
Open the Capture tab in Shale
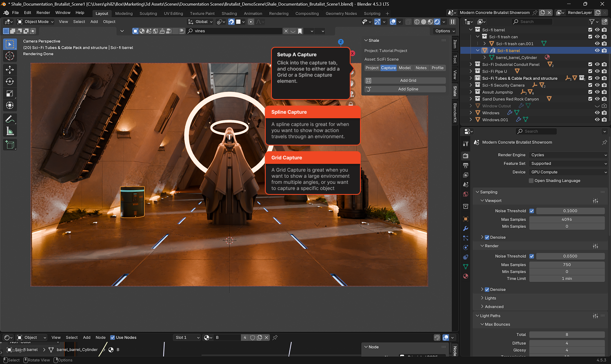tap(388, 68)
